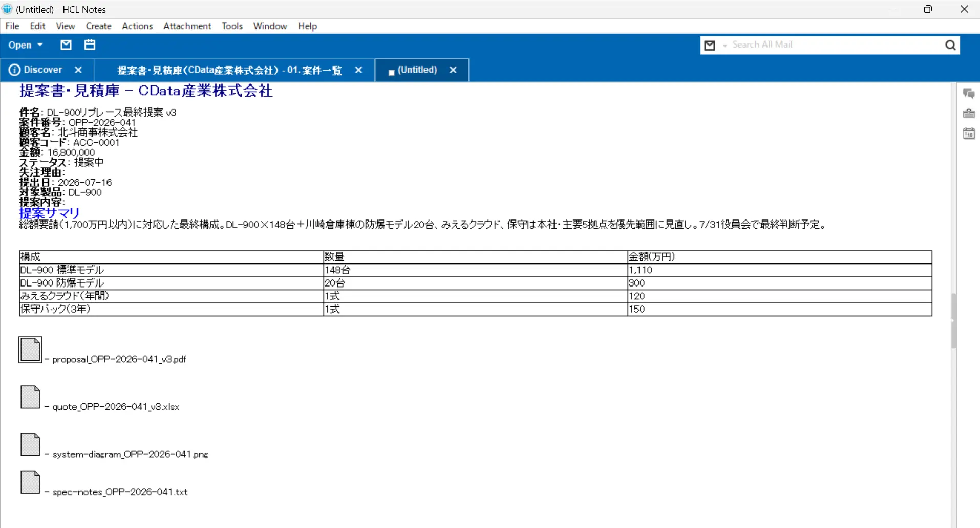
Task: Click the 案件番号 OPP-2026-041 line
Action: point(77,123)
